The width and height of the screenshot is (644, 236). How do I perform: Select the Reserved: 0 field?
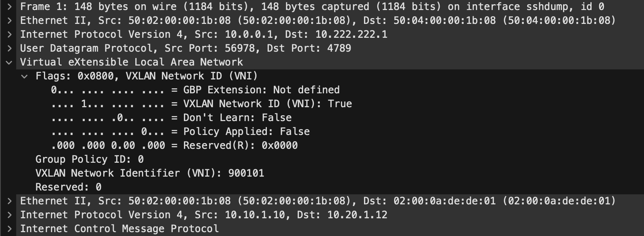tap(68, 187)
